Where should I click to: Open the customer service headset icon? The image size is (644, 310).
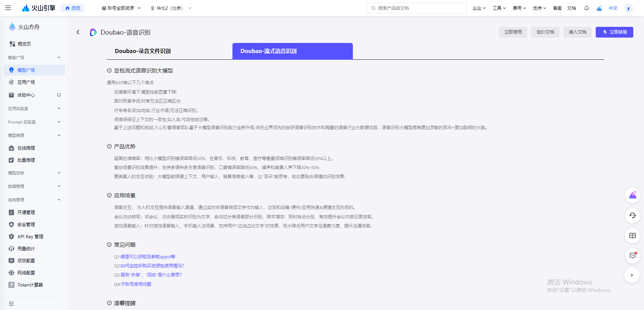(x=633, y=215)
